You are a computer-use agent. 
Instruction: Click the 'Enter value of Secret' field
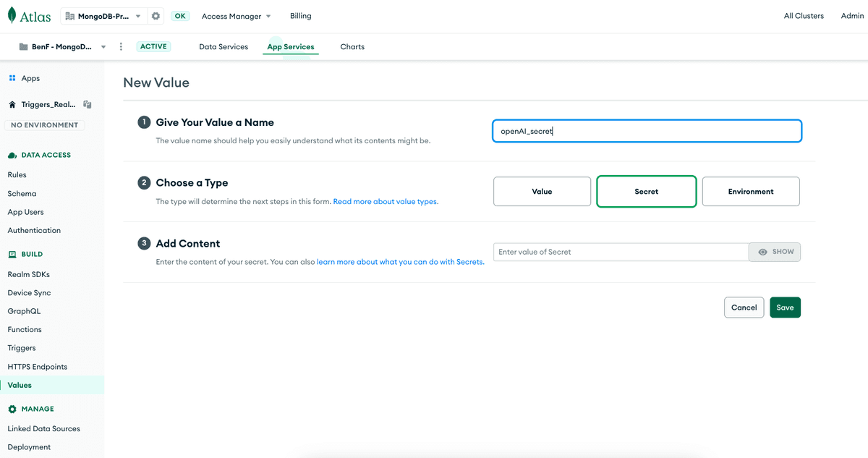[621, 252]
